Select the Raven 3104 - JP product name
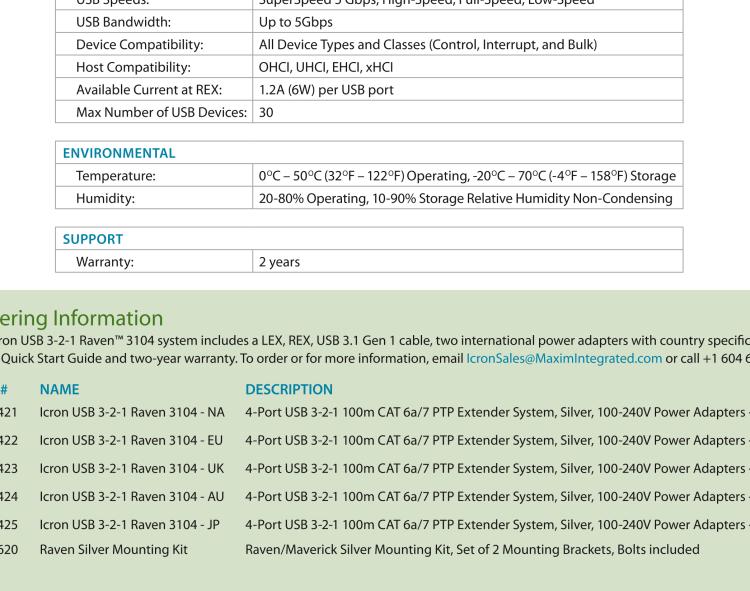Image resolution: width=750 pixels, height=591 pixels. [130, 522]
